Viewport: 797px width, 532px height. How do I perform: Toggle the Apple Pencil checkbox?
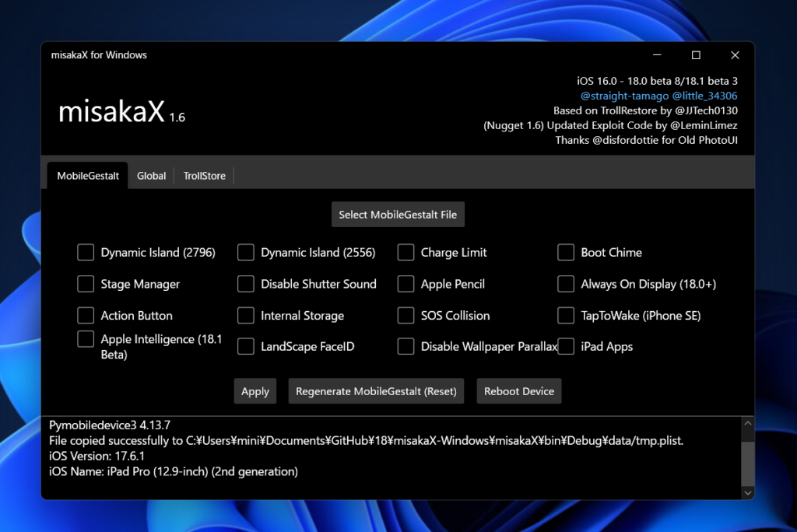point(406,284)
